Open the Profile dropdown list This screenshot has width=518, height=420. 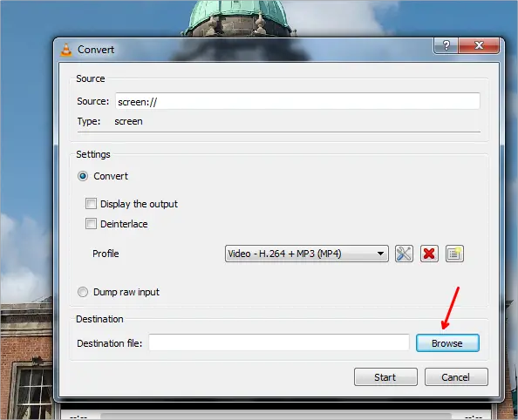click(x=307, y=254)
